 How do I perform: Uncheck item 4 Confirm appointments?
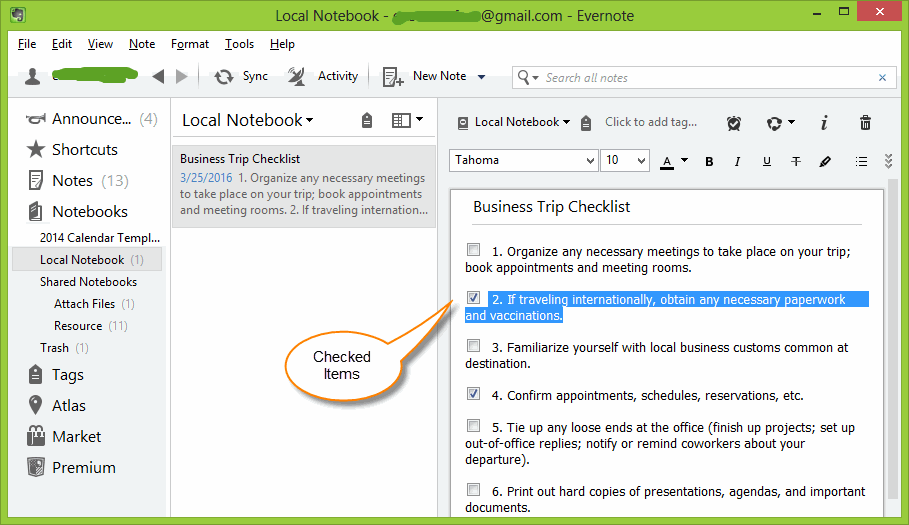coord(474,394)
